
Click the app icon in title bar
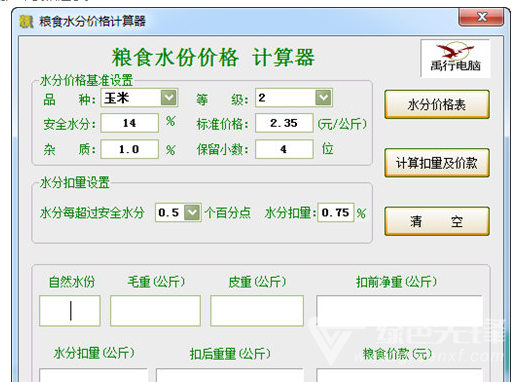[x=26, y=22]
